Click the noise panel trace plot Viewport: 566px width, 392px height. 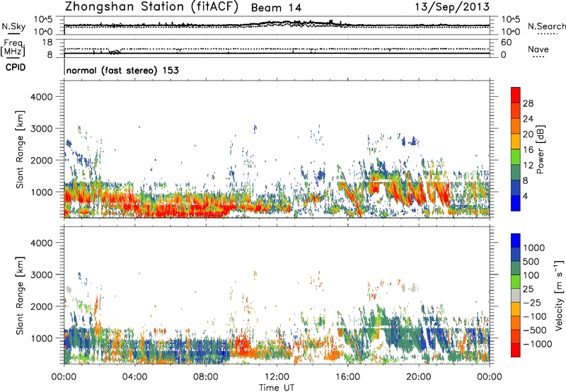tap(277, 25)
